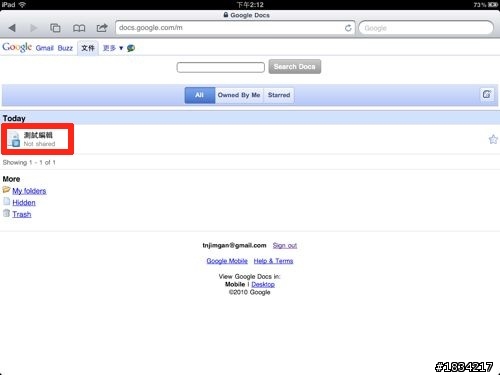The image size is (500, 375).
Task: Select the All filter tab
Action: pyautogui.click(x=200, y=95)
